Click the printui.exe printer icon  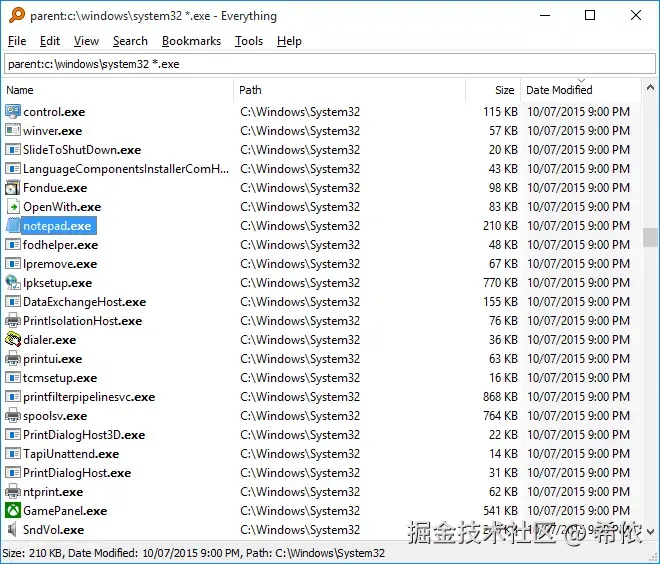click(13, 359)
